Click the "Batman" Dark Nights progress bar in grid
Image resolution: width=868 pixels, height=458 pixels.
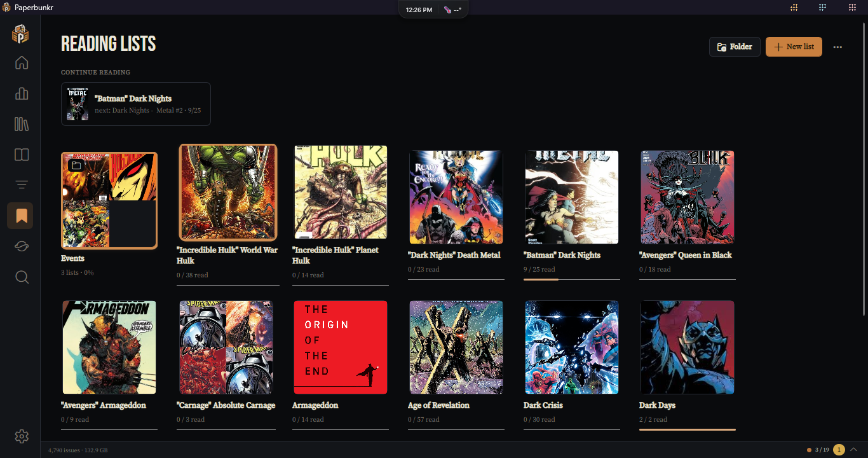[572, 279]
